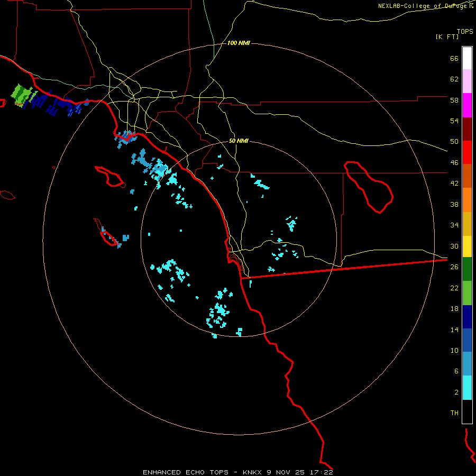Click the light blue 10 kft legend swatch

[x=467, y=364]
